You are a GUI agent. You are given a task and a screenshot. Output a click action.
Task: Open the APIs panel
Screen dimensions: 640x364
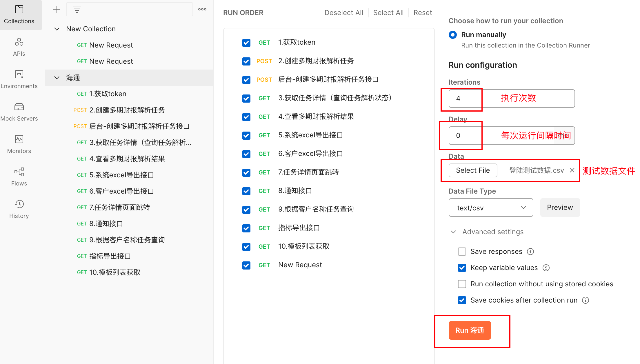[19, 46]
